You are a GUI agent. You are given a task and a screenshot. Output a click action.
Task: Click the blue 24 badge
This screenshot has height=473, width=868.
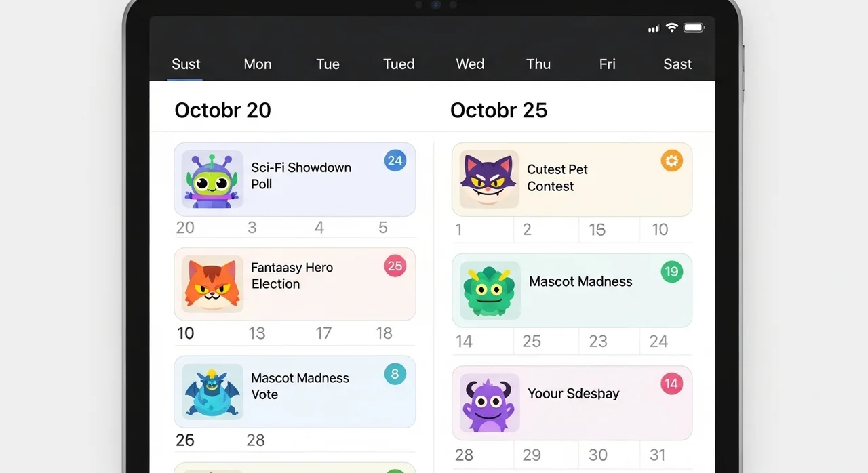point(395,161)
